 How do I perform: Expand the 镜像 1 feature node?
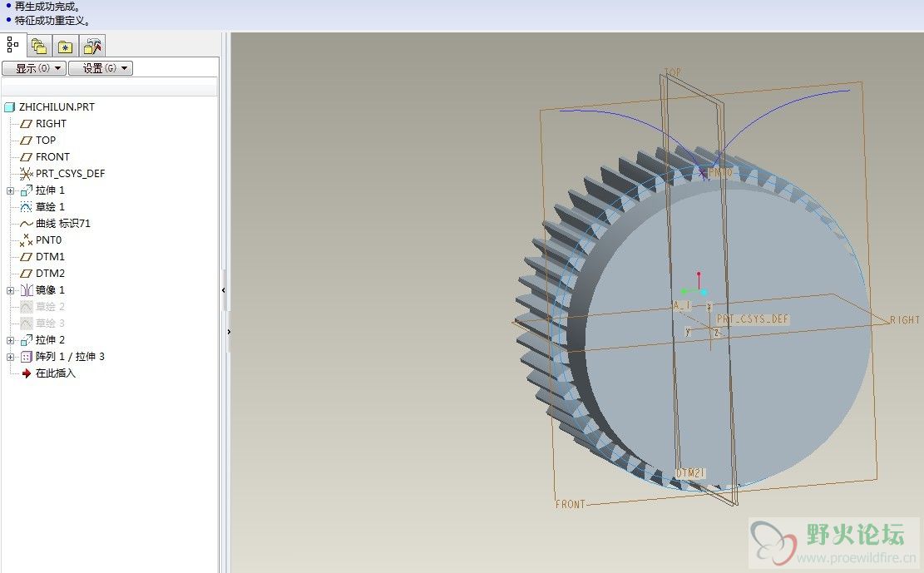click(x=10, y=290)
